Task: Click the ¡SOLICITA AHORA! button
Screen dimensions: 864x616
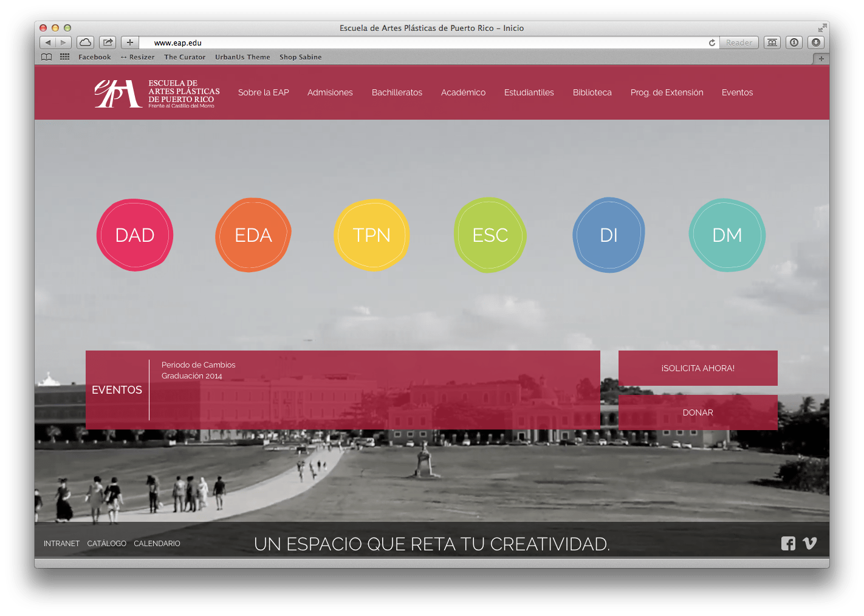Action: tap(698, 368)
